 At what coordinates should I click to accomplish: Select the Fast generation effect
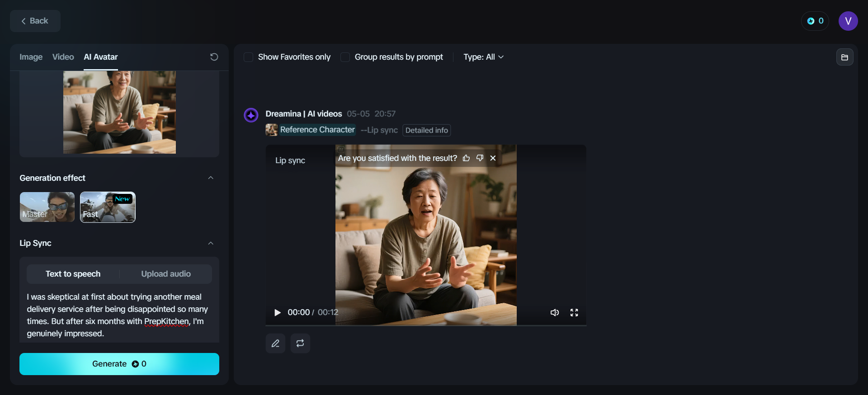point(108,207)
